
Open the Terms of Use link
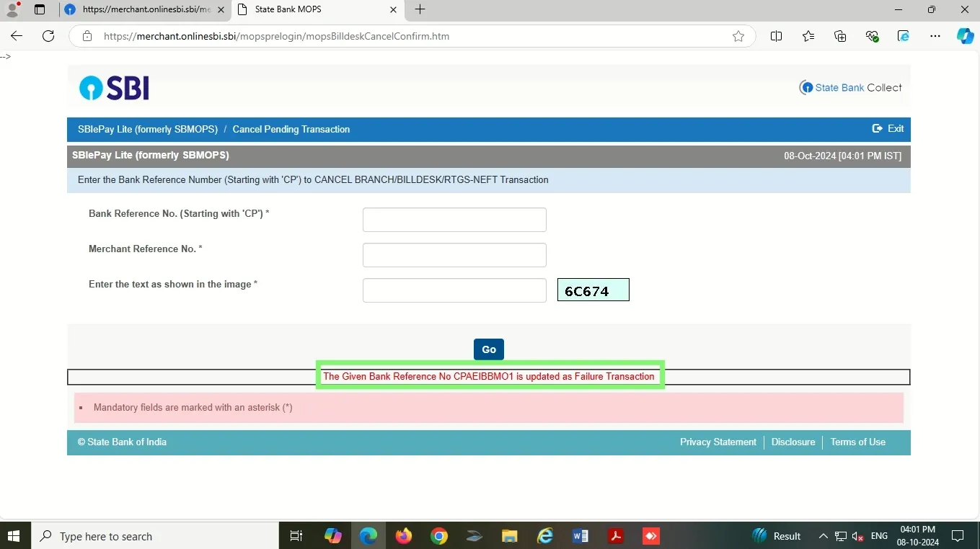[x=858, y=442]
